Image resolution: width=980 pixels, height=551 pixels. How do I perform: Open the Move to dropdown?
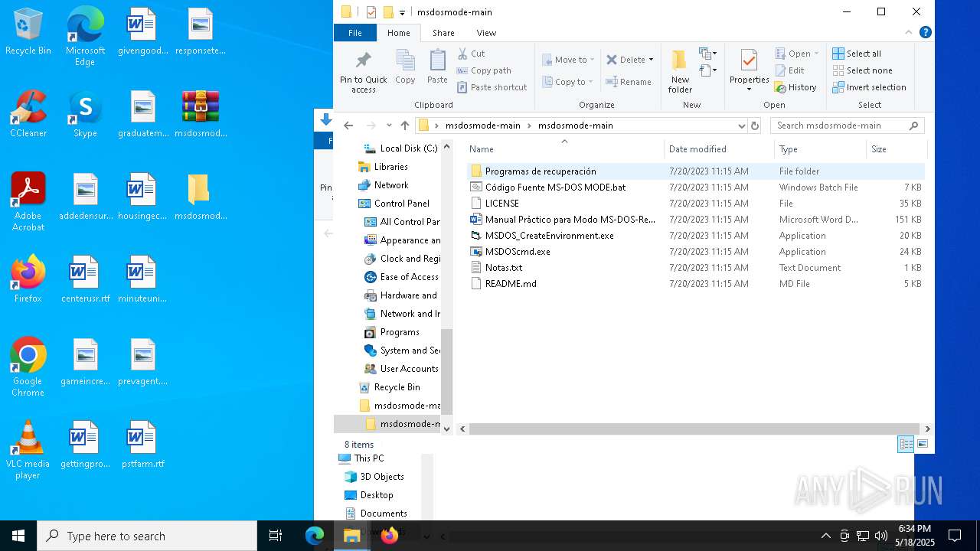tap(567, 60)
